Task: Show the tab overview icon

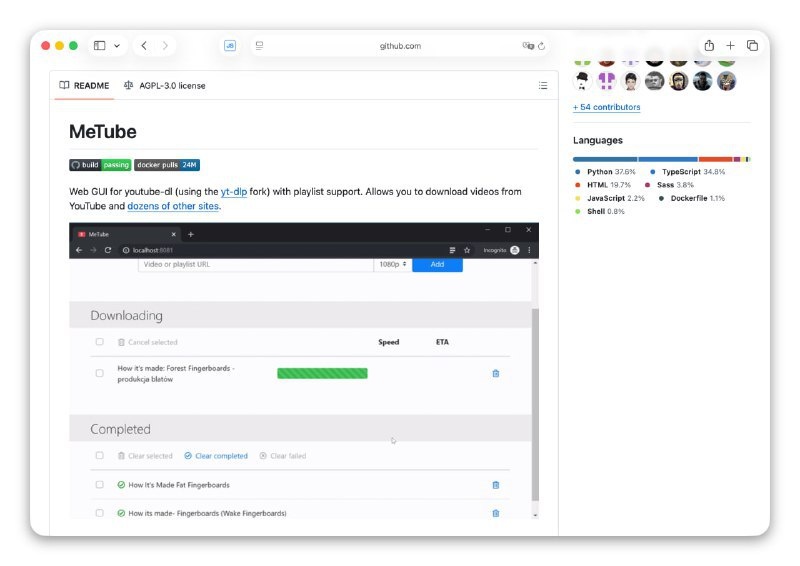Action: tap(752, 46)
